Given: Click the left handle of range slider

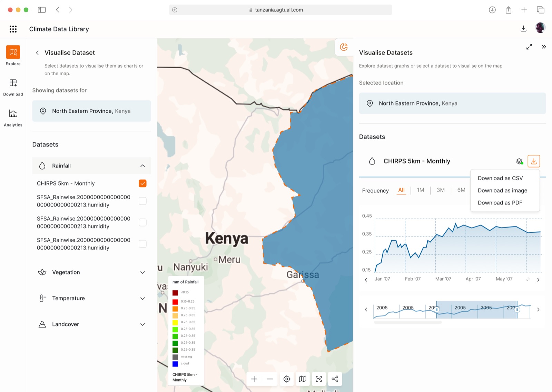Looking at the screenshot, I should [x=437, y=310].
